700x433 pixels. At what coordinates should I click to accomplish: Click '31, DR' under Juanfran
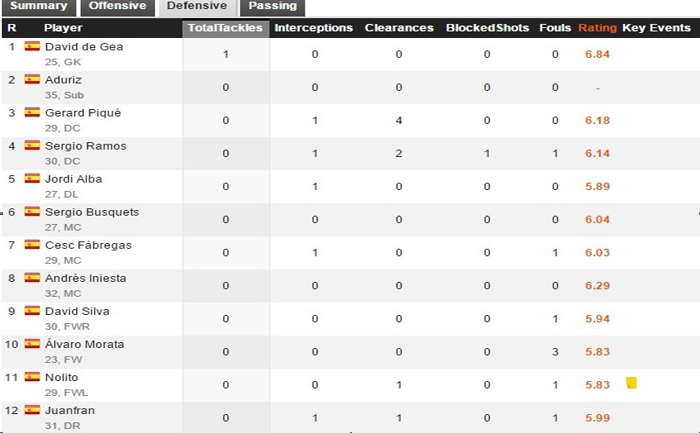(62, 425)
